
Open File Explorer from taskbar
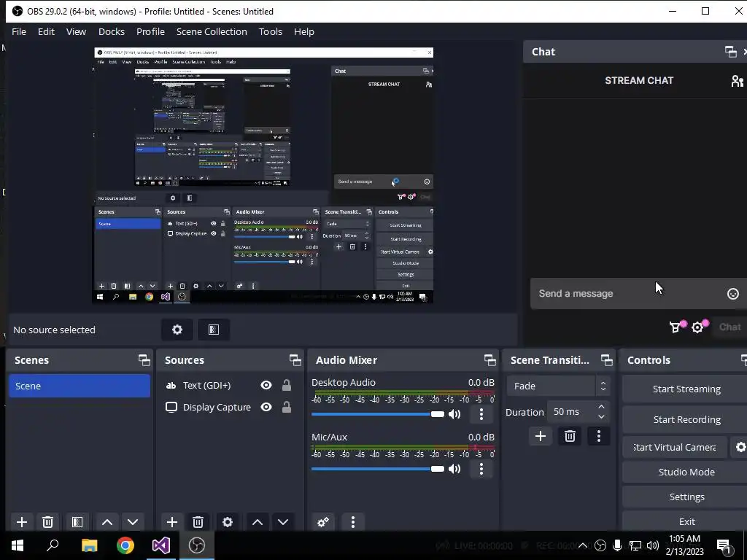(89, 545)
